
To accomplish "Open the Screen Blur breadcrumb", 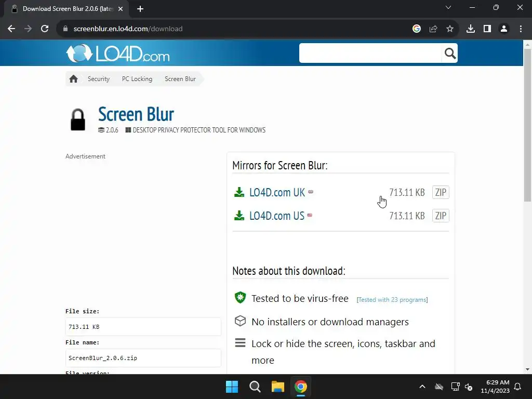I will 180,79.
